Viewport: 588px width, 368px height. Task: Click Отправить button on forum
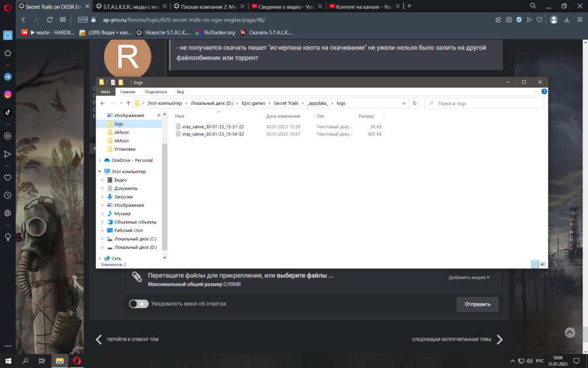[477, 304]
